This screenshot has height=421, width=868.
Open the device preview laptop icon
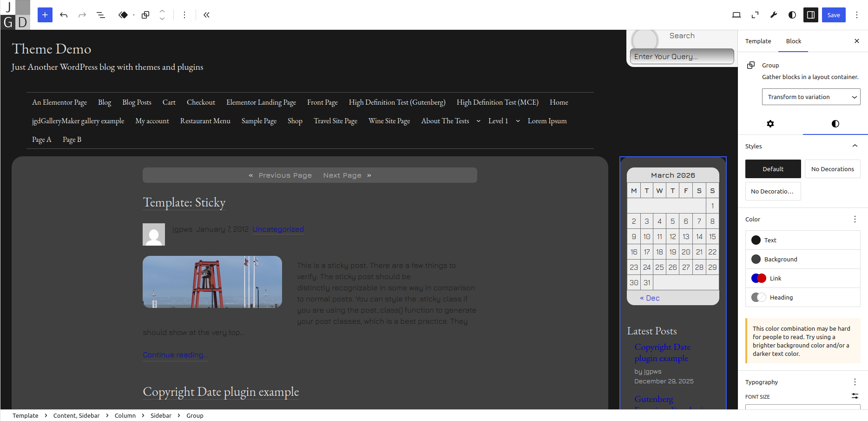tap(736, 15)
